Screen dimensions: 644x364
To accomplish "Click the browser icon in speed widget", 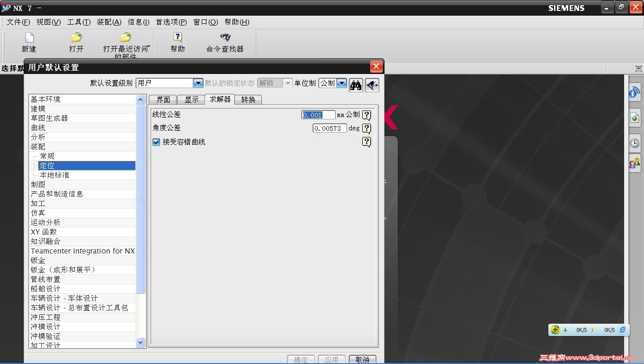I will [623, 330].
